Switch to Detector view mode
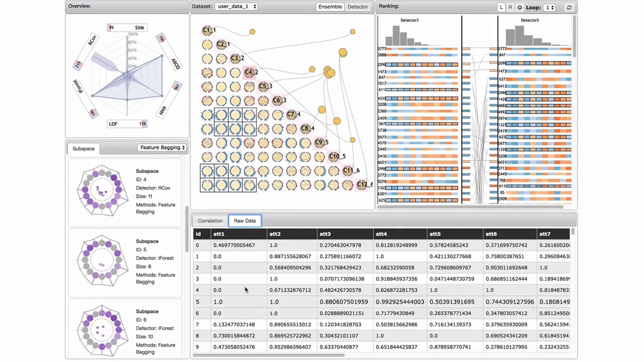644x362 pixels. pyautogui.click(x=358, y=7)
